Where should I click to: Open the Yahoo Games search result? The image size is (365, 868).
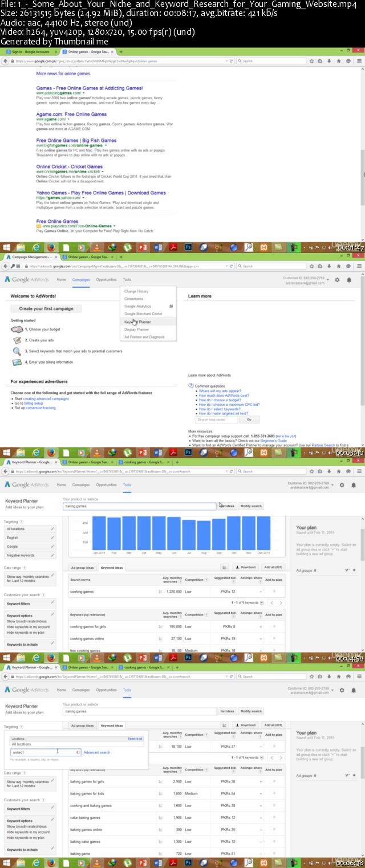pos(101,193)
